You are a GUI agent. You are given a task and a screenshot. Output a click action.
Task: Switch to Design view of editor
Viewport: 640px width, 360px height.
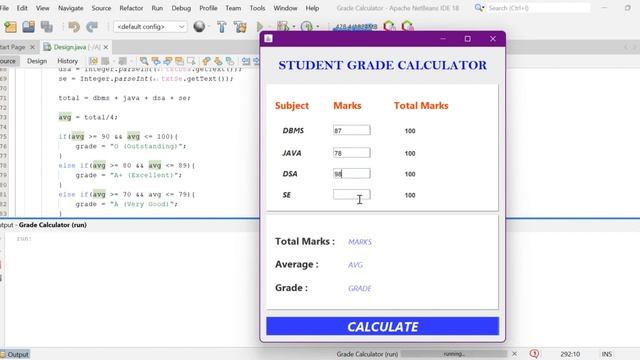coord(37,61)
